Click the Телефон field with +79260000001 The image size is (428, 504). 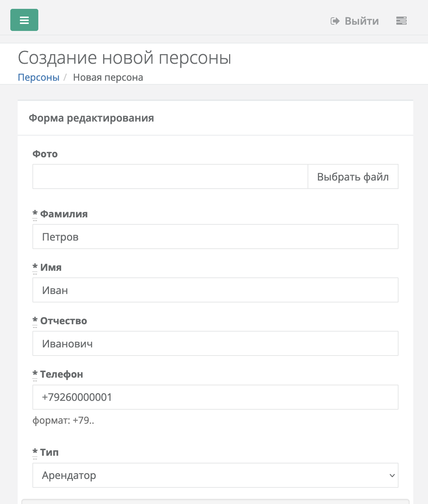215,397
